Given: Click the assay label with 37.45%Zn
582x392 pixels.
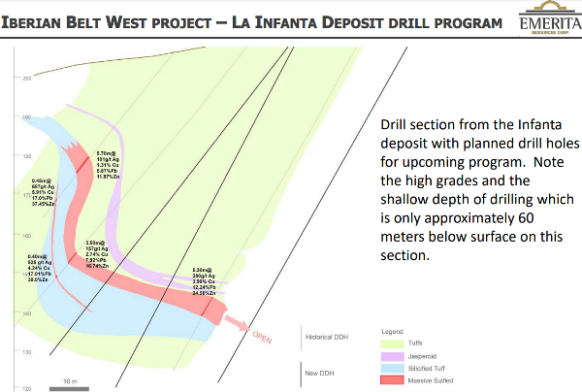Looking at the screenshot, I should point(43,192).
